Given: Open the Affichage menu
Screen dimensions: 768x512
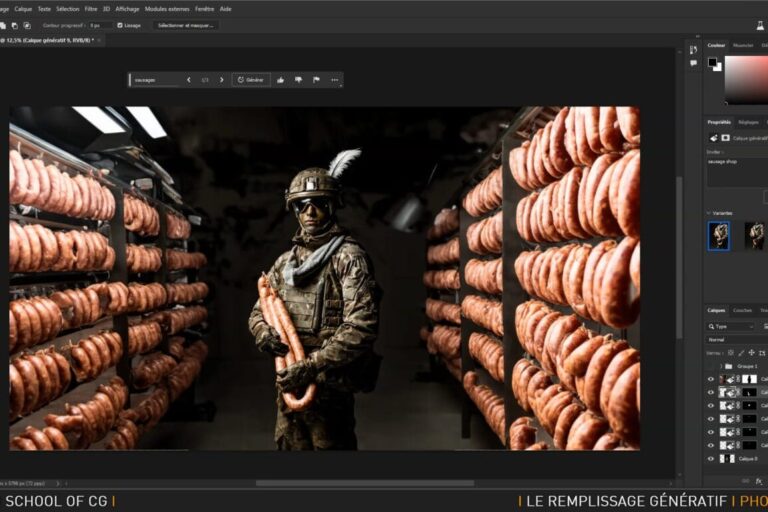Looking at the screenshot, I should pos(127,9).
